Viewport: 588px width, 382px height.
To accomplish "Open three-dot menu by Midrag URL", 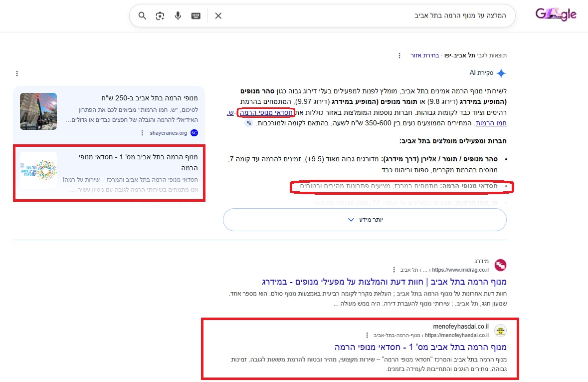I will [394, 269].
